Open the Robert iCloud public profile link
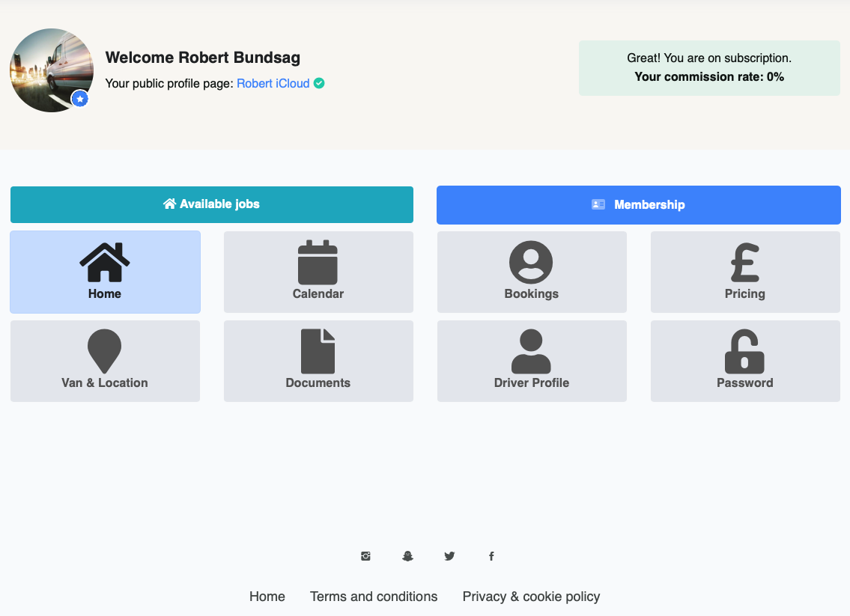850x616 pixels. [x=273, y=84]
